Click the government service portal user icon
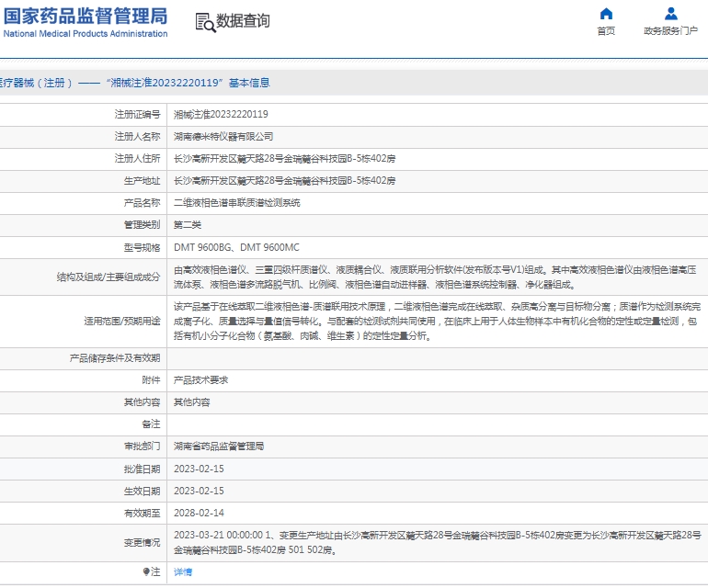The width and height of the screenshot is (708, 588). [671, 14]
